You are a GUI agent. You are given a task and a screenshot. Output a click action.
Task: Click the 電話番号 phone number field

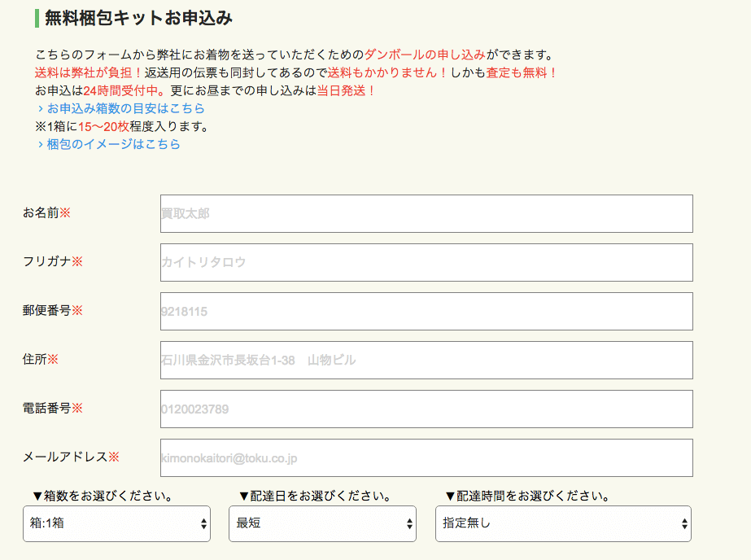click(x=426, y=409)
